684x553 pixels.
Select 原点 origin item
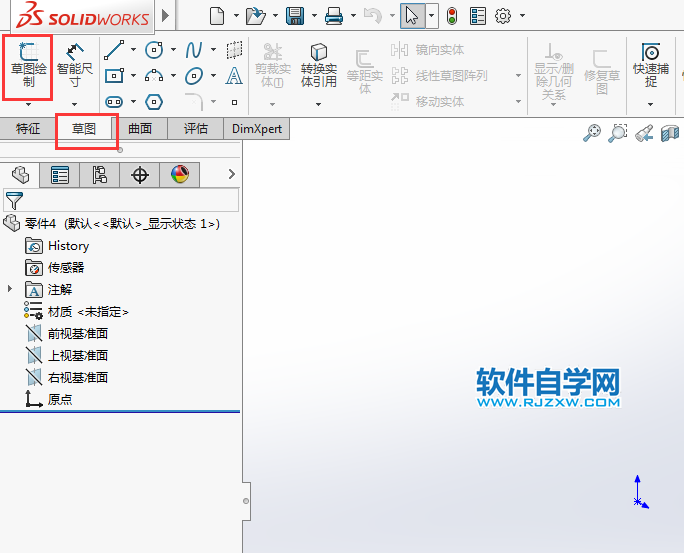(x=48, y=399)
